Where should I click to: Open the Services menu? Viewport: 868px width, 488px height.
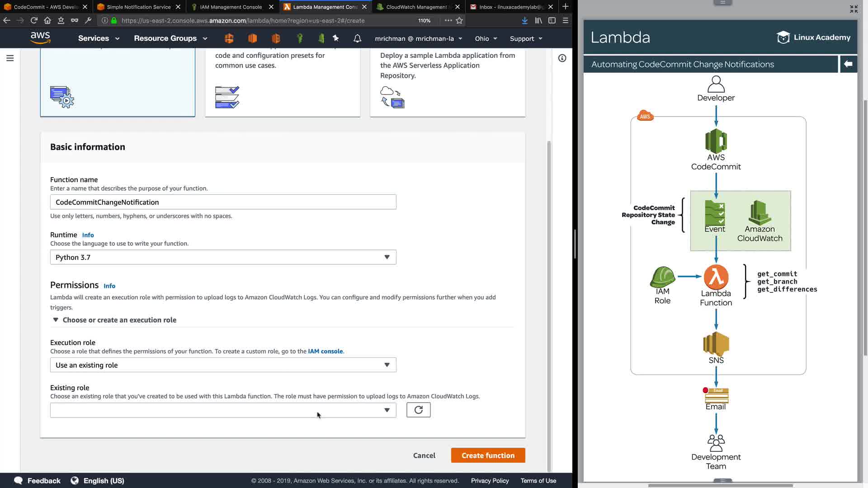[99, 38]
